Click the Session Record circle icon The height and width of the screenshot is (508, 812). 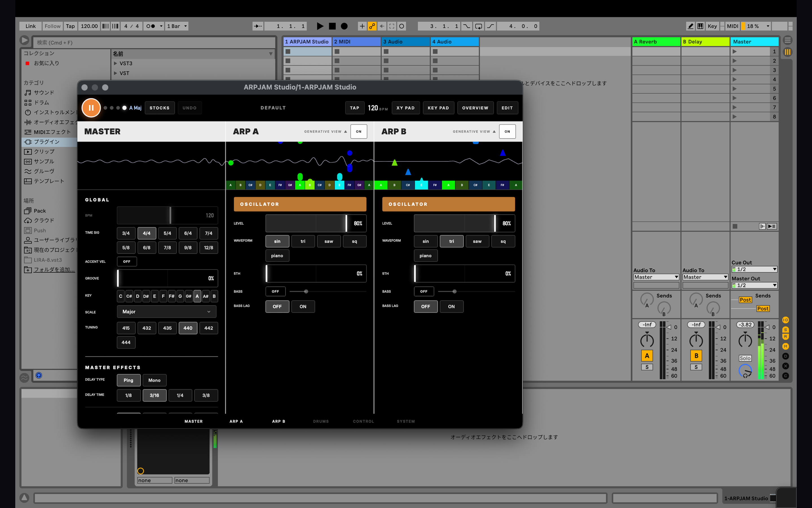402,26
